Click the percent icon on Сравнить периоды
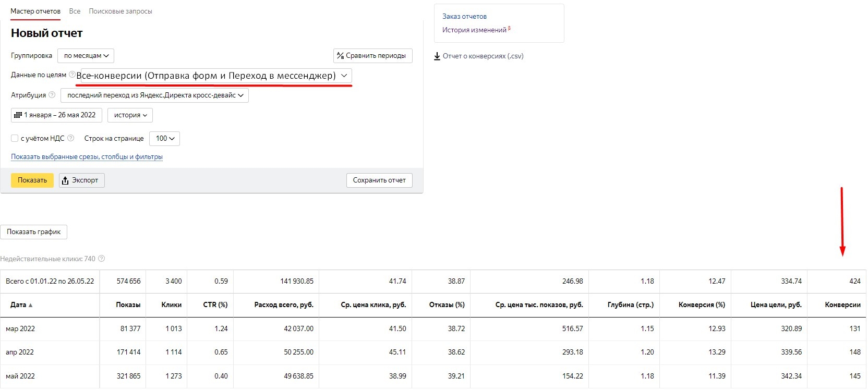Image resolution: width=868 pixels, height=390 pixels. coord(340,56)
